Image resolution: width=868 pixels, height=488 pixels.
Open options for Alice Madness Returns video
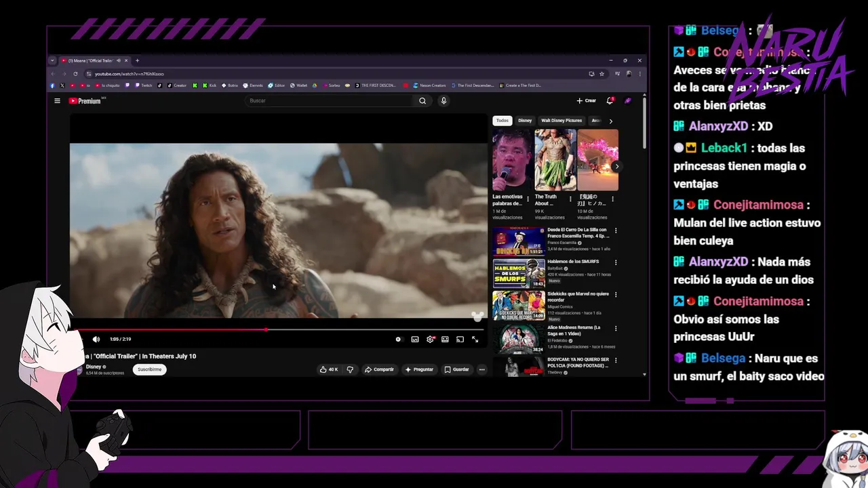(616, 328)
